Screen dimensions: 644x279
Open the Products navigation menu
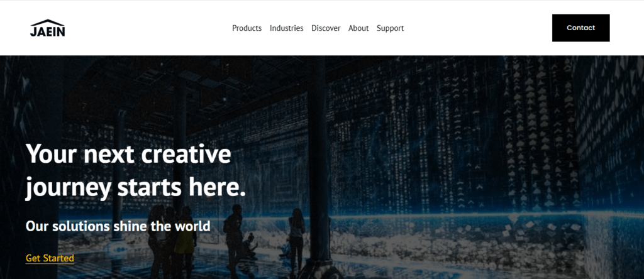click(x=247, y=28)
